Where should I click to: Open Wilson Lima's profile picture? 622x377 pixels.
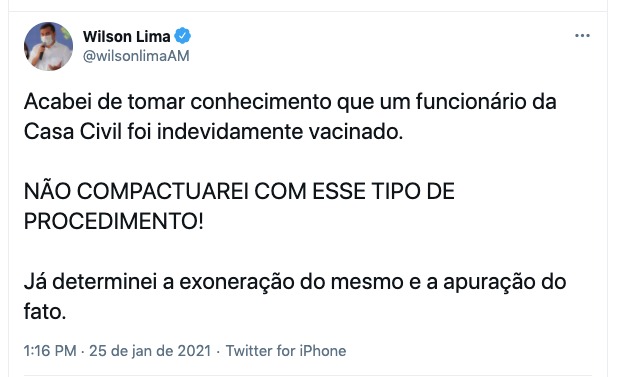[x=48, y=46]
